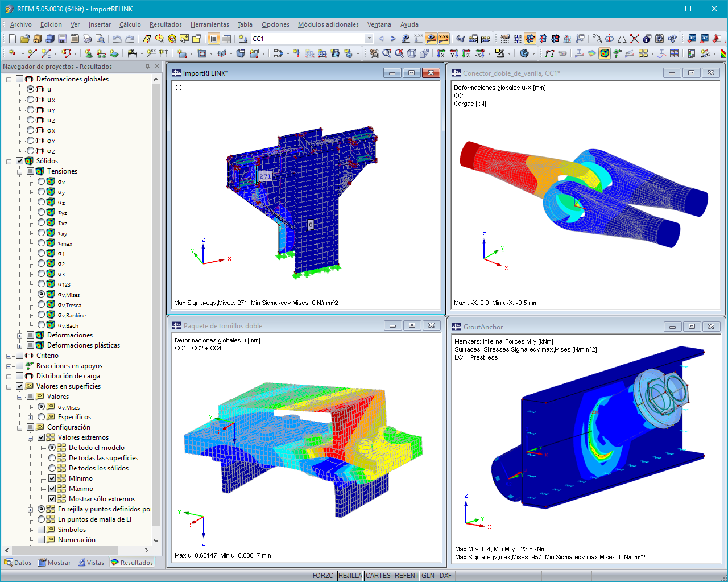
Task: Pin the navigator panel with pushpin icon
Action: tap(147, 67)
